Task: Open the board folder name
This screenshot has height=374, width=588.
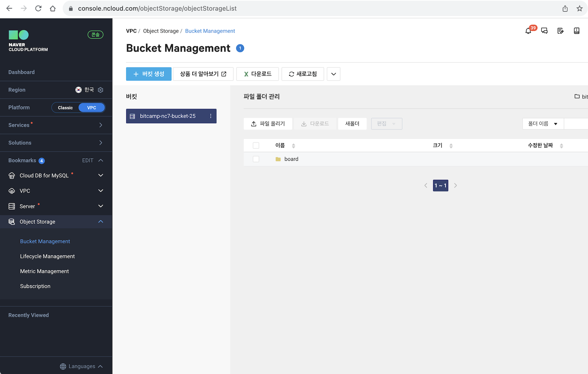Action: [x=291, y=159]
